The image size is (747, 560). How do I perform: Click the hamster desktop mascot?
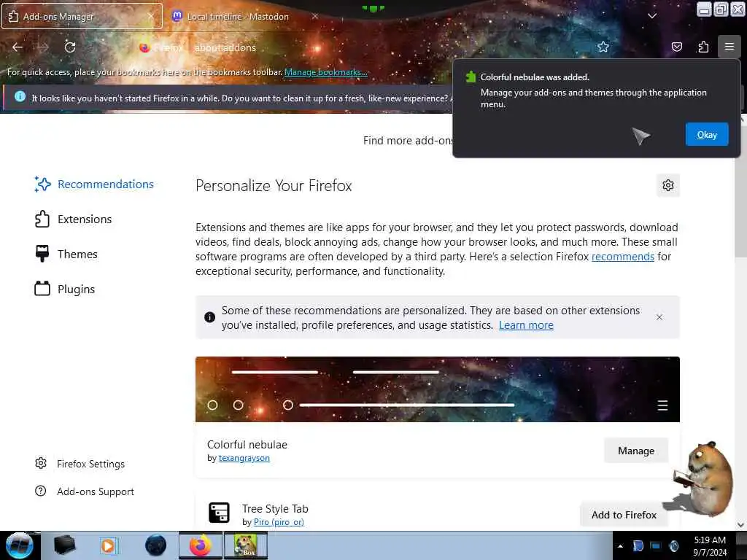pyautogui.click(x=703, y=478)
